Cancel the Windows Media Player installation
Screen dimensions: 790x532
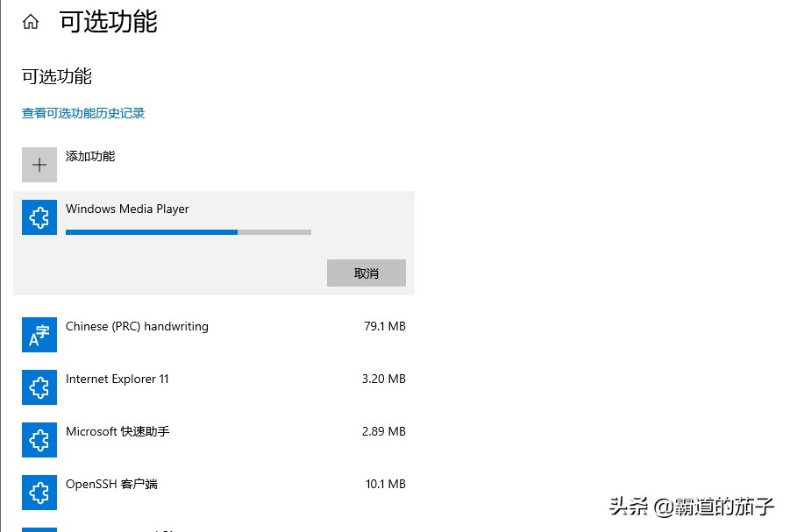coord(366,273)
